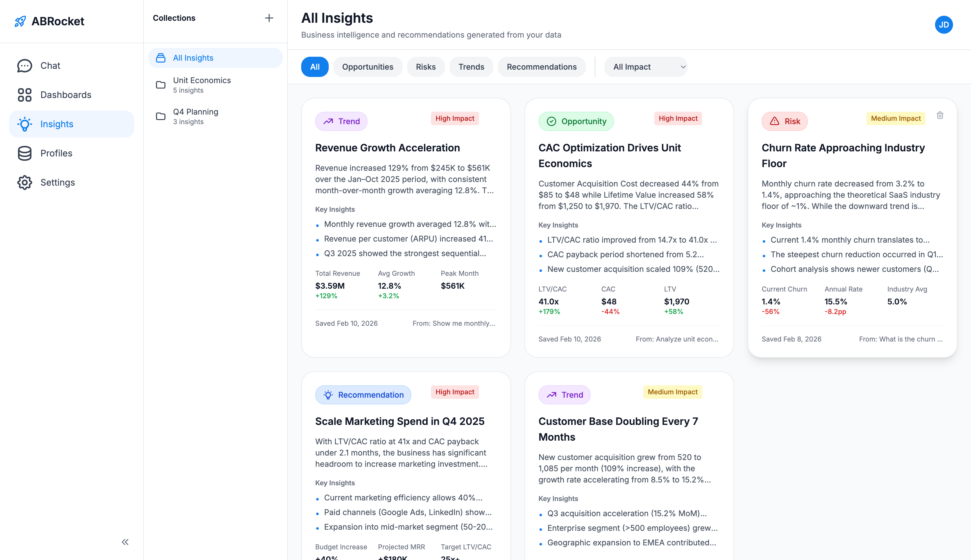Collapse the sidebar with the double-chevron
Screen dimensions: 971x560
[x=125, y=541]
